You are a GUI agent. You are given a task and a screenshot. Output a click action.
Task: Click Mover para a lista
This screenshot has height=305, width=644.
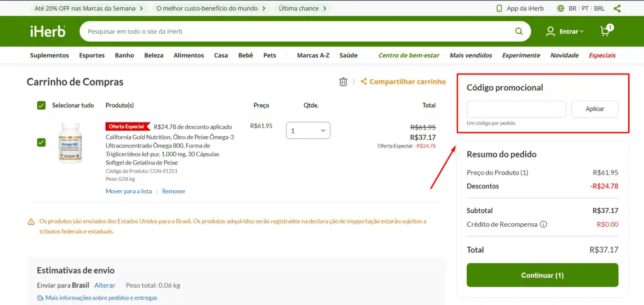129,191
